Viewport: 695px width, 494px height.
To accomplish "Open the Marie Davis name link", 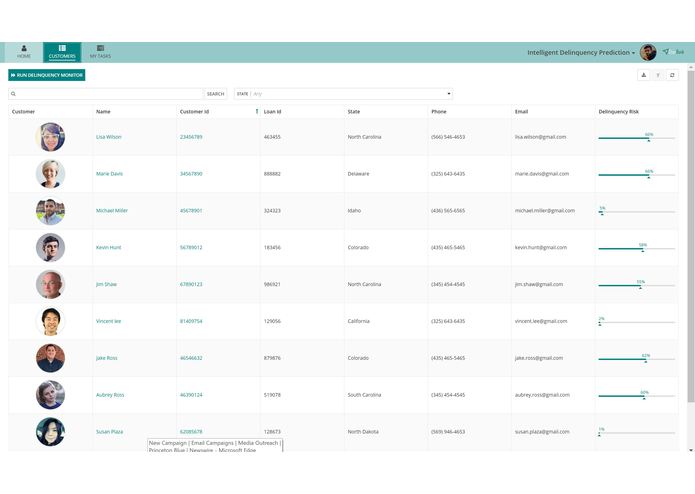I will [x=109, y=174].
